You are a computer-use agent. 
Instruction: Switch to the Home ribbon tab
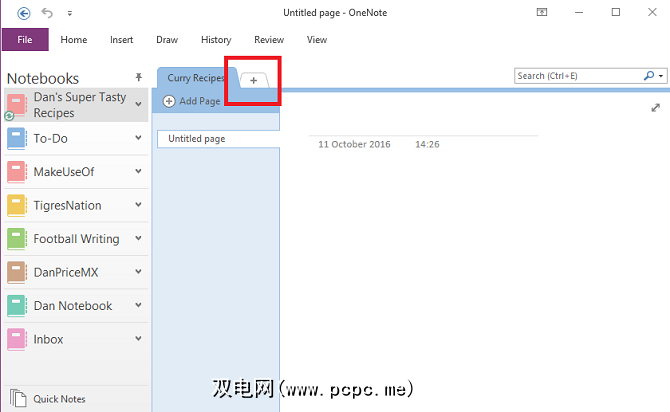(74, 40)
